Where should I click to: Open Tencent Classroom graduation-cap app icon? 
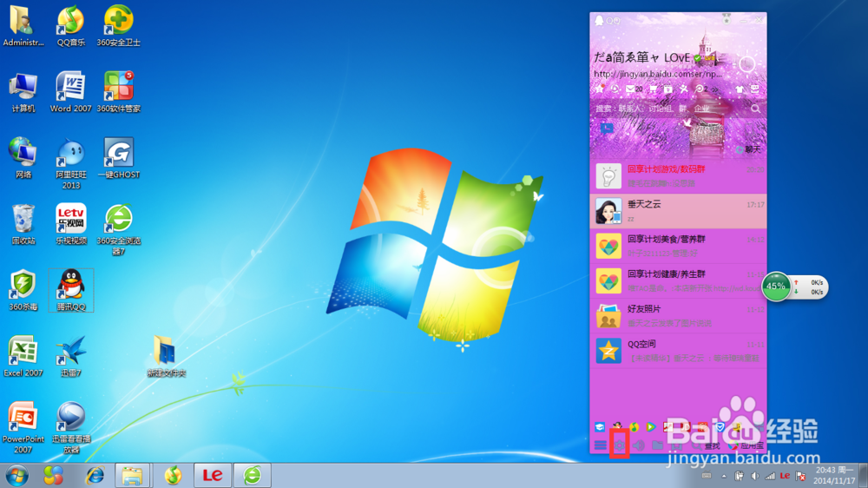pyautogui.click(x=600, y=427)
